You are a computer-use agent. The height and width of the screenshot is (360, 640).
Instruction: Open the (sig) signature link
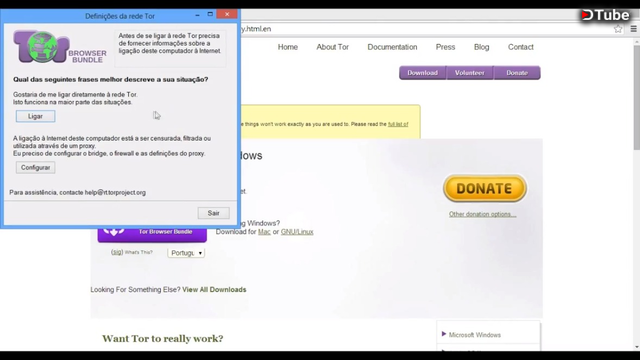(117, 252)
